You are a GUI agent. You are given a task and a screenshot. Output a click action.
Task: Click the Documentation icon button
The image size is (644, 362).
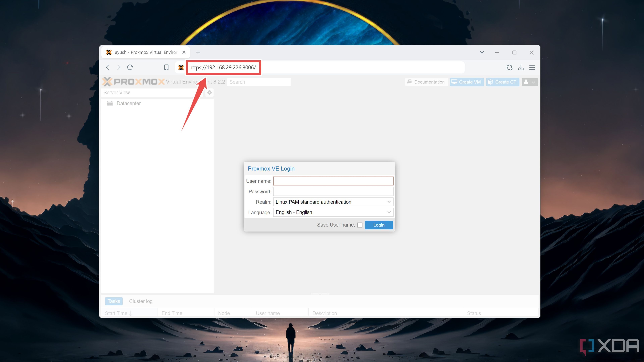point(425,82)
